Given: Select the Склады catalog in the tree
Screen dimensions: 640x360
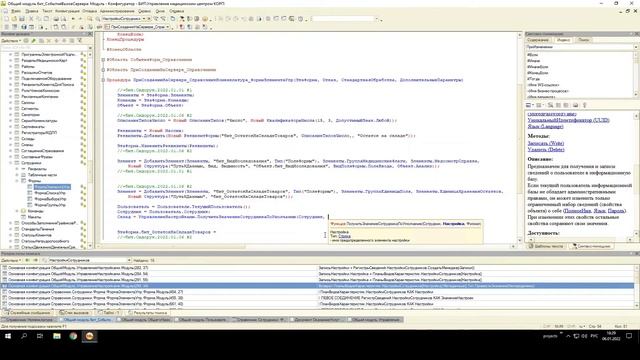Looking at the screenshot, I should tap(28, 139).
